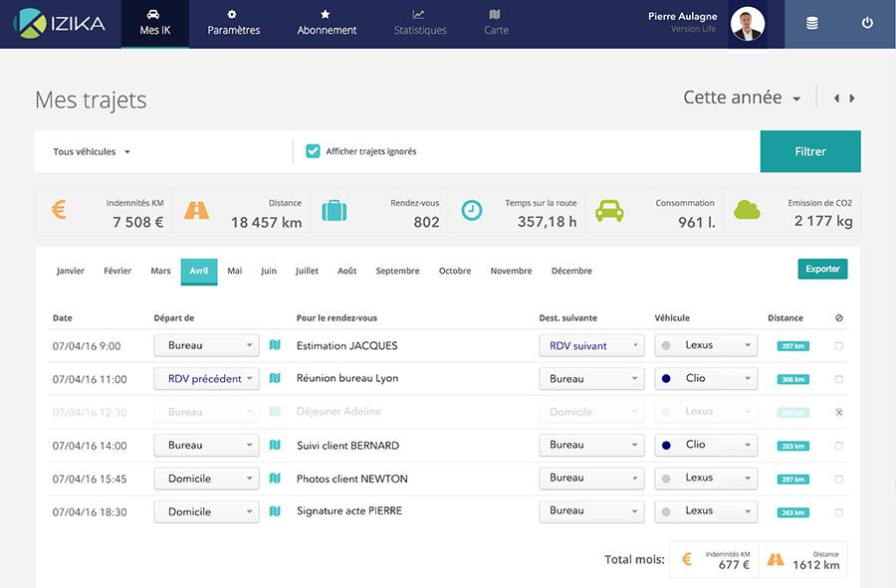Screen dimensions: 896x588
Task: Click the power logout icon
Action: 867,23
